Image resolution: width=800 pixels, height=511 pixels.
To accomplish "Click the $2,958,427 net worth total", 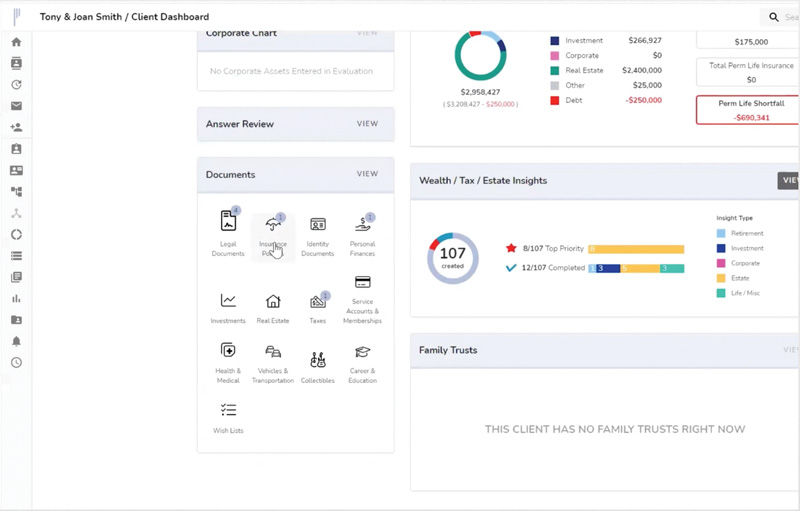I will point(480,92).
